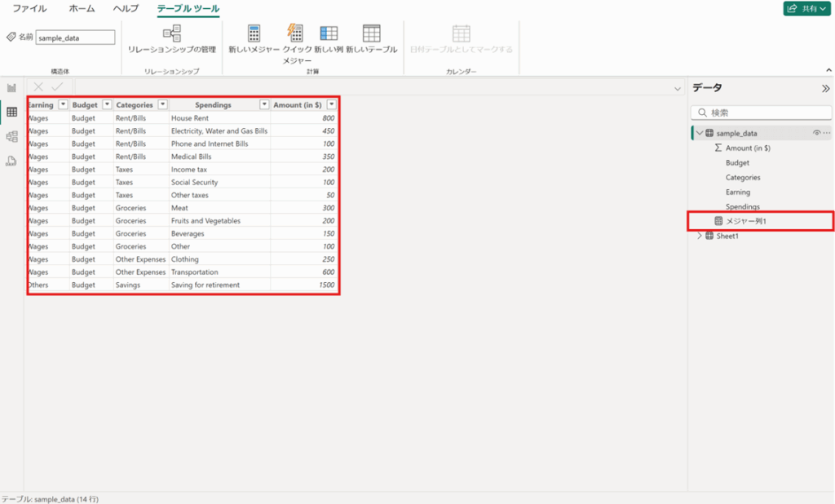This screenshot has height=504, width=835.
Task: Open DAX query view in left sidebar
Action: (12, 161)
